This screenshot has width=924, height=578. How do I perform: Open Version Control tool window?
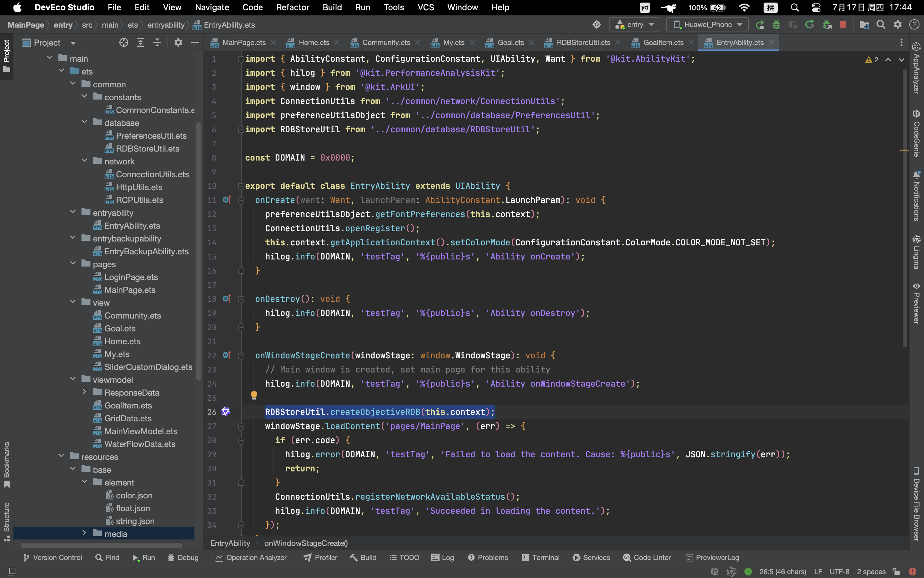point(53,558)
